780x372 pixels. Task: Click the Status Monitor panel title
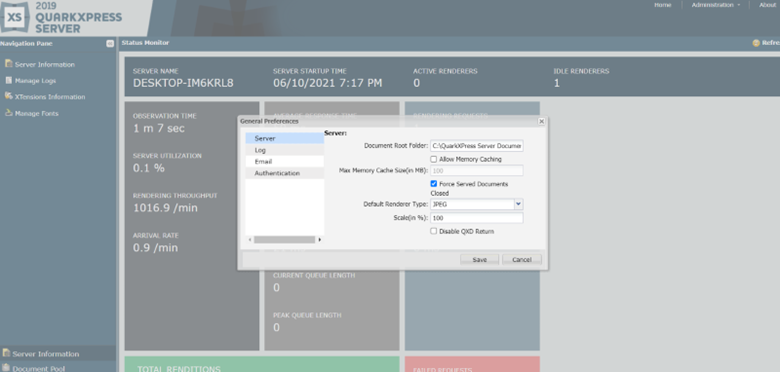(145, 43)
